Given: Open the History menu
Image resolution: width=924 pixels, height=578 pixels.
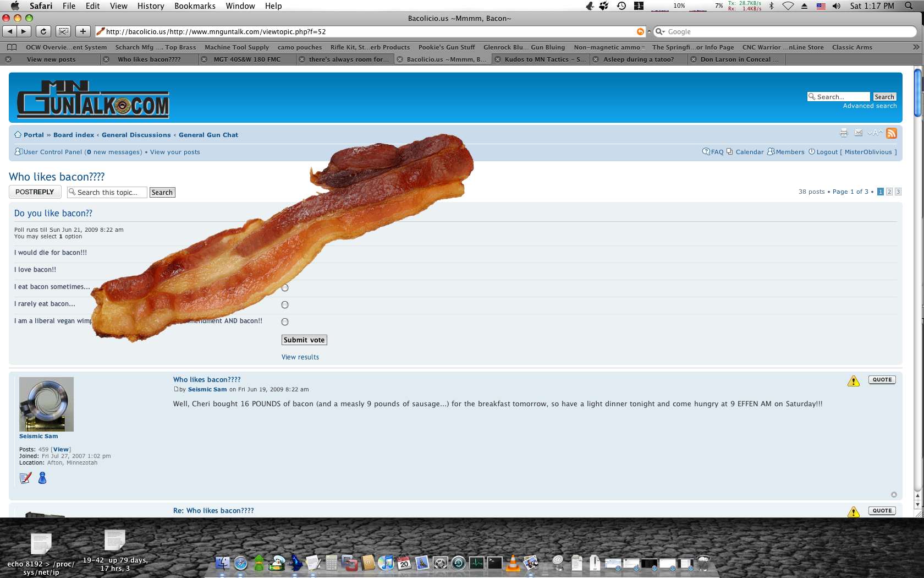Looking at the screenshot, I should 150,6.
